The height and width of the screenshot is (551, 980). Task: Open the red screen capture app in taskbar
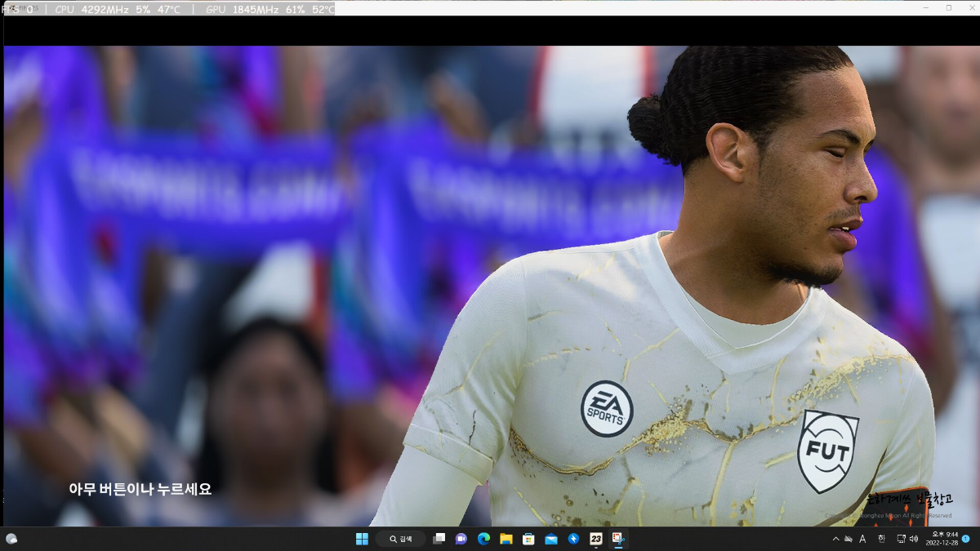618,539
